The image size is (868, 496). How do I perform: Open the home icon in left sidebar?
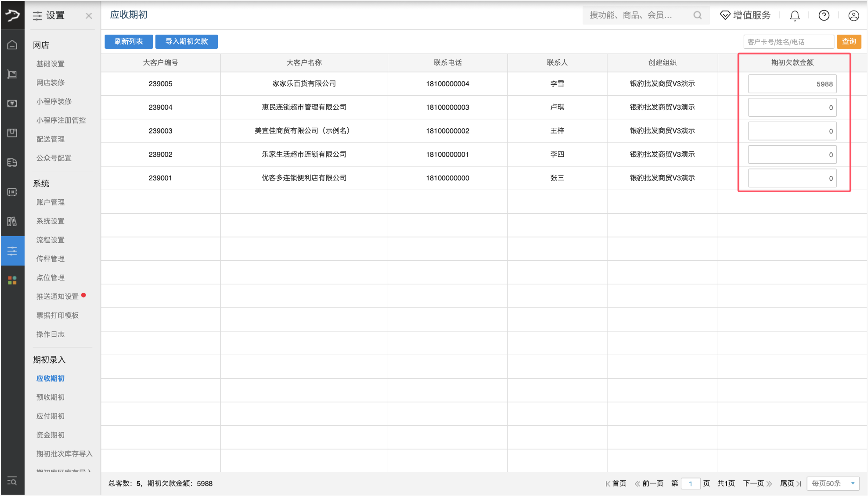[x=12, y=44]
